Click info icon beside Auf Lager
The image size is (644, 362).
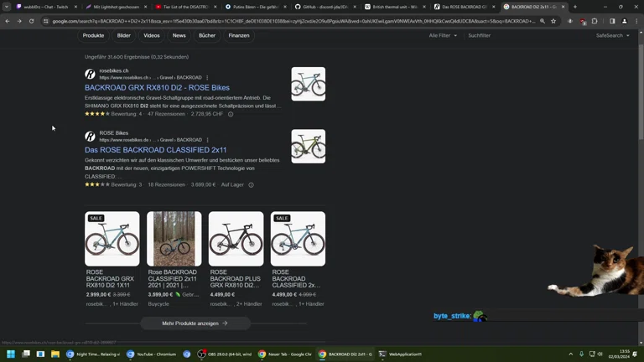(x=251, y=185)
